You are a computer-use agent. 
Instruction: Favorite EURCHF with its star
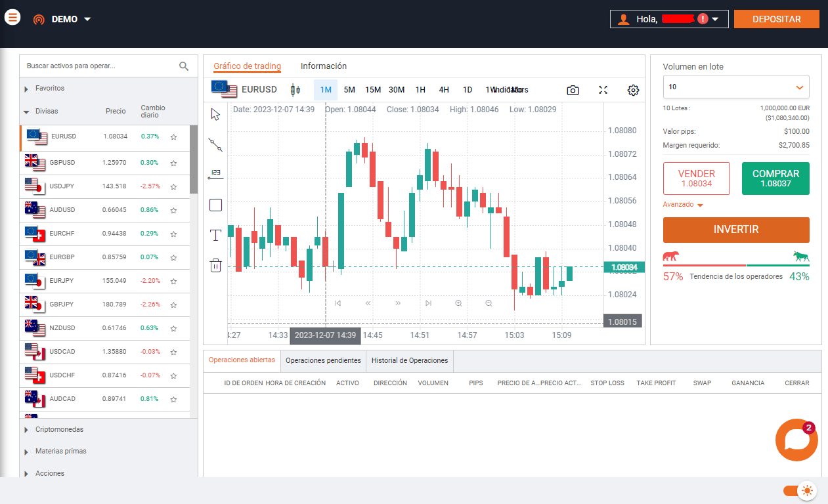click(173, 234)
